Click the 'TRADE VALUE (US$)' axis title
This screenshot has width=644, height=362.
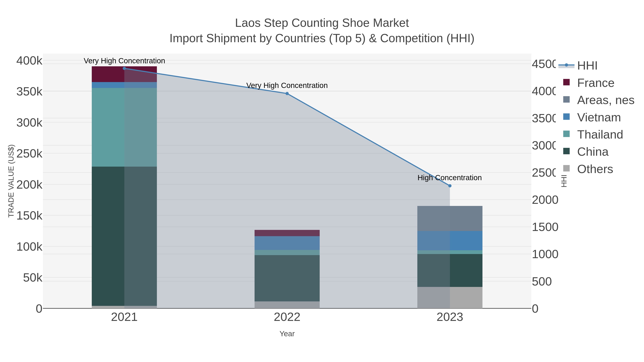pyautogui.click(x=11, y=181)
